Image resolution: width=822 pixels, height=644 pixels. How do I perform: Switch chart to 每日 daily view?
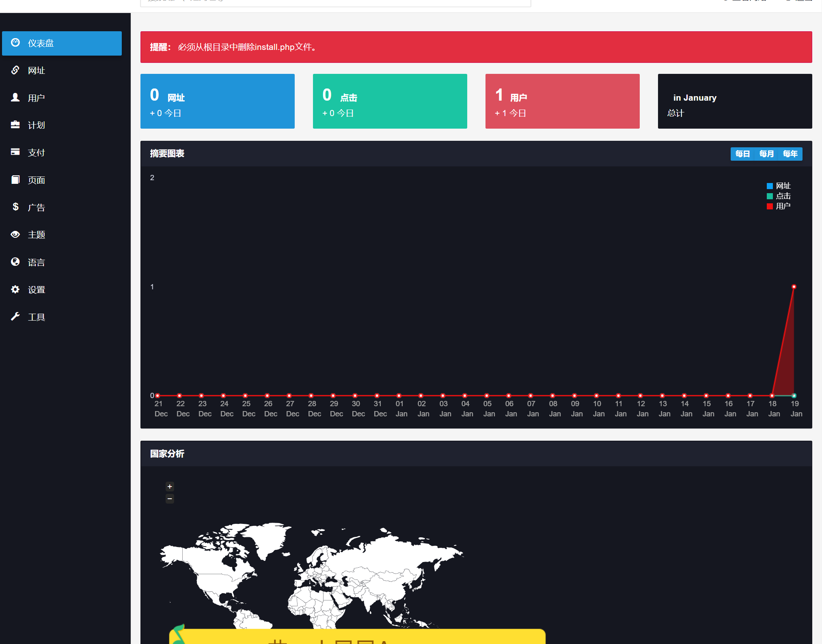tap(742, 154)
